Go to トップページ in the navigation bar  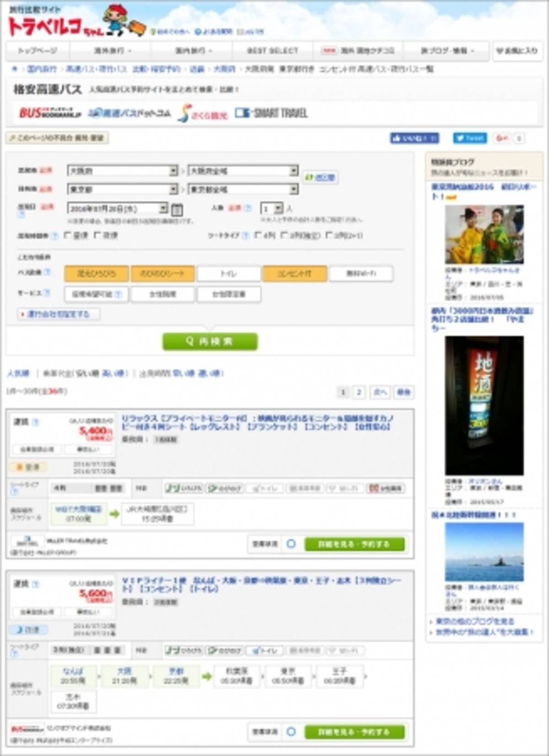click(38, 51)
